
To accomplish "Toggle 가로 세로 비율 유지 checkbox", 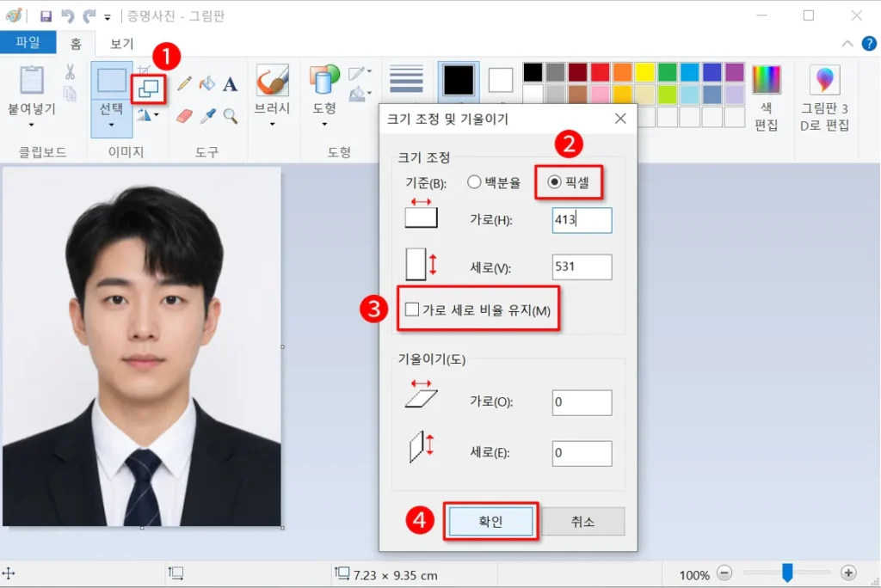I will tap(412, 309).
